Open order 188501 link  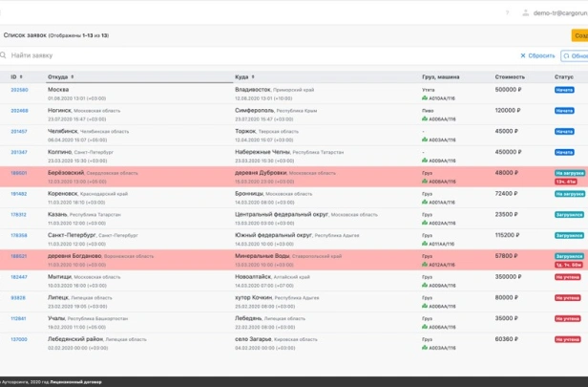click(19, 173)
